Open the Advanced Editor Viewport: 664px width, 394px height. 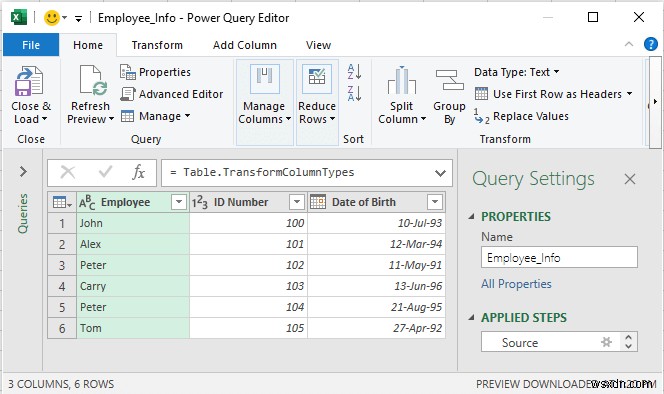tap(171, 94)
